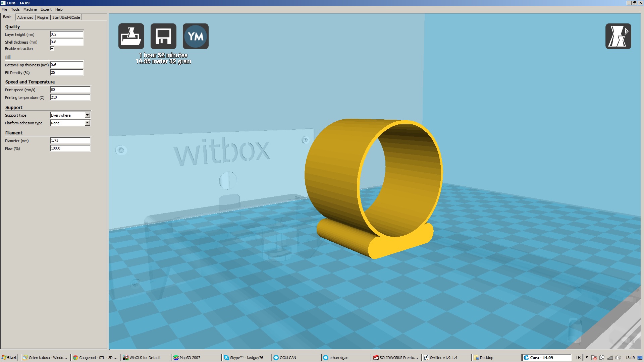
Task: Switch to Map3D 2007 taskbar item
Action: click(197, 358)
